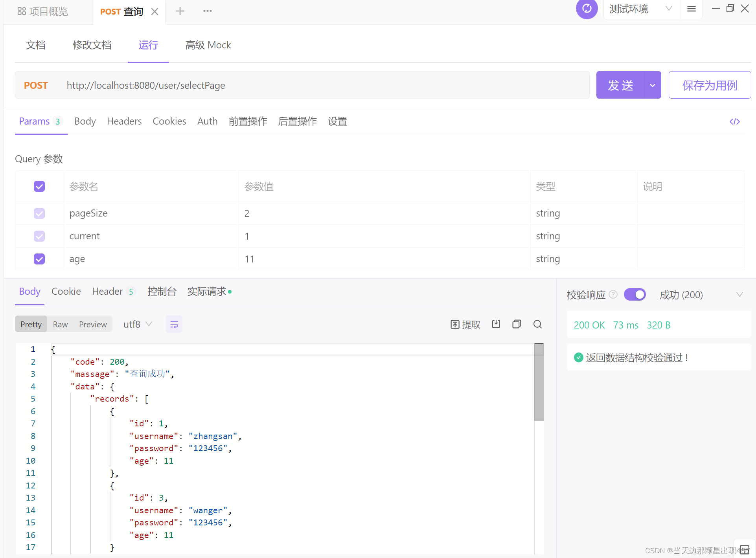
Task: Uncheck the age parameter checkbox
Action: 39,259
